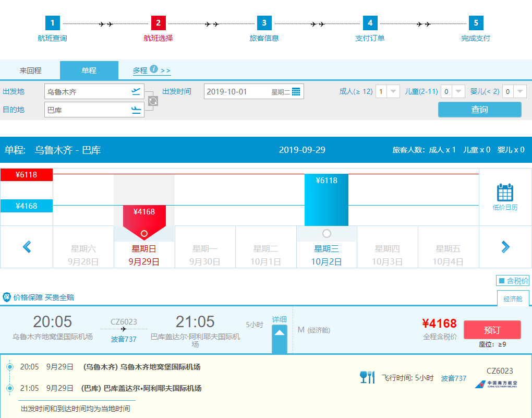Open the children passenger count dropdown
The width and height of the screenshot is (532, 418).
458,91
